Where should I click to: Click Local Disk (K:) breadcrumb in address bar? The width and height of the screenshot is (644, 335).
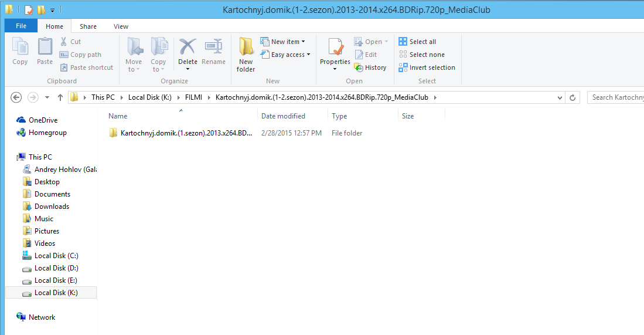click(x=150, y=97)
